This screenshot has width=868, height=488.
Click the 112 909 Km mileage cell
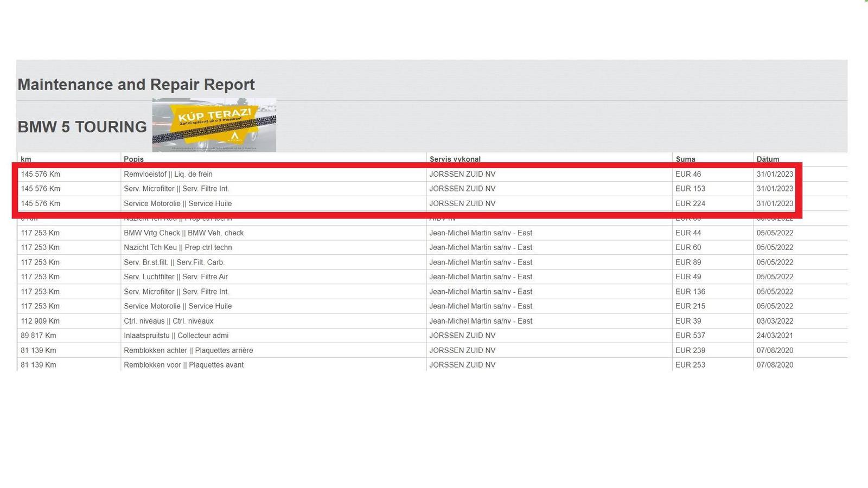click(40, 321)
